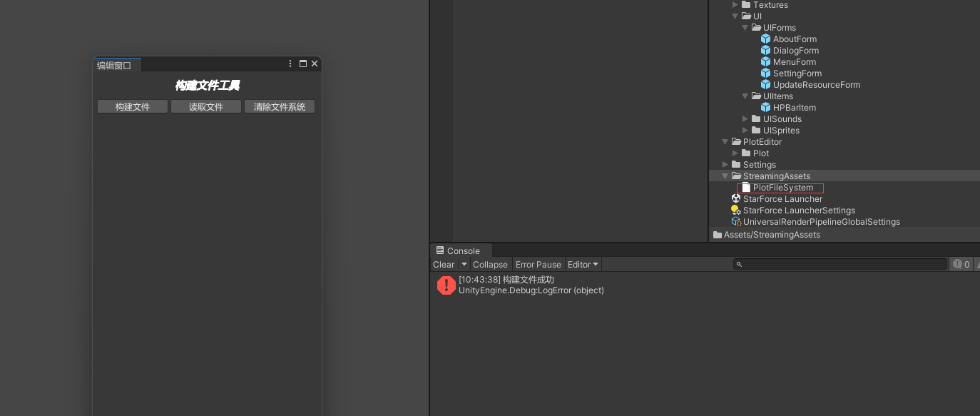This screenshot has height=416, width=980.
Task: Toggle Collapse in the Console toolbar
Action: coord(490,265)
